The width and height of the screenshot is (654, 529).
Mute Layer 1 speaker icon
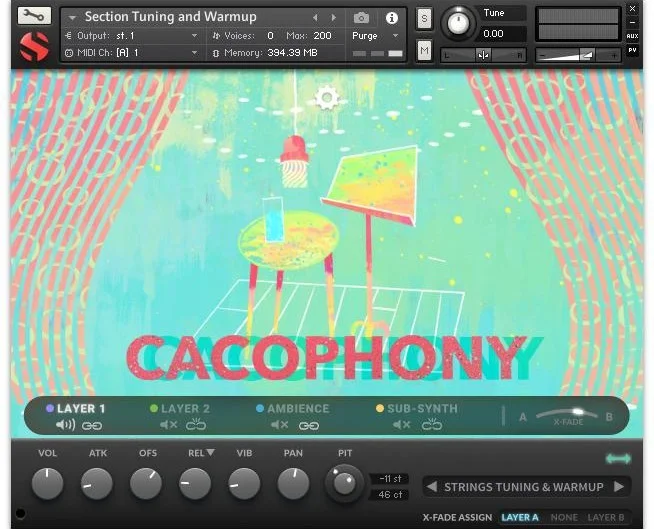(65, 425)
